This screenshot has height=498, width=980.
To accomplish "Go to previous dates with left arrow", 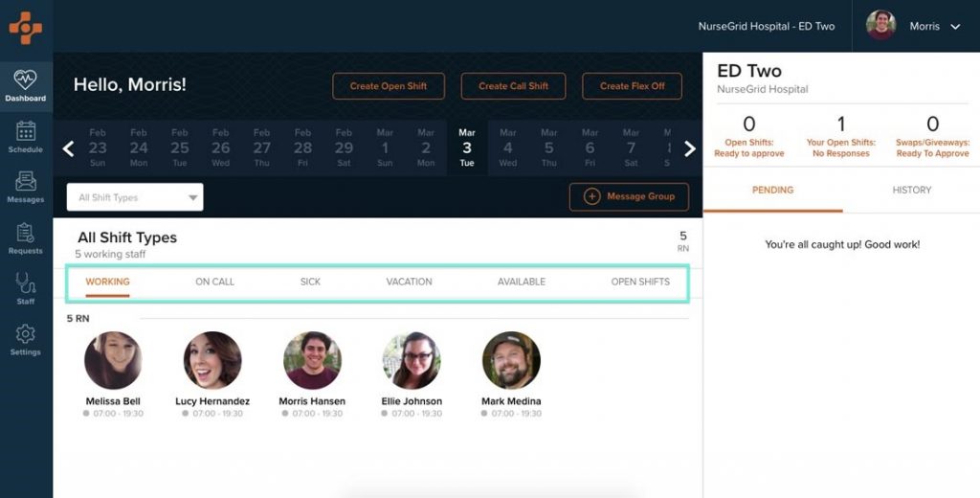I will (x=69, y=148).
